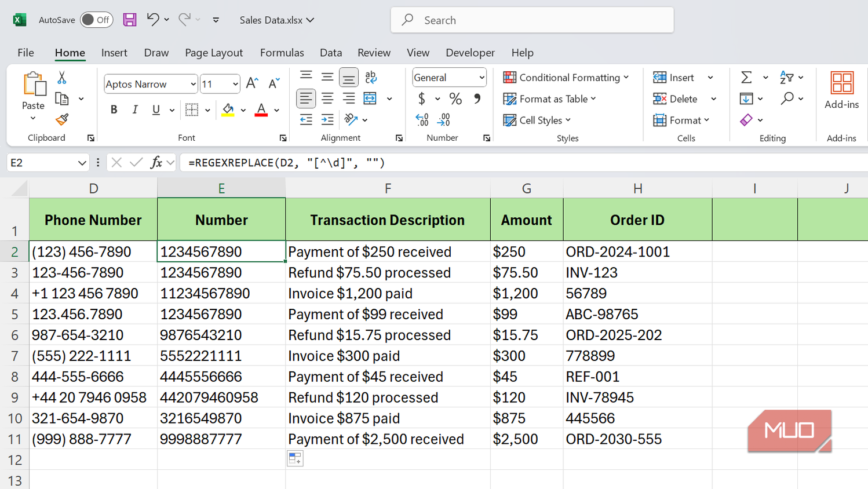868x489 pixels.
Task: Click the Search box in title bar
Action: 532,20
